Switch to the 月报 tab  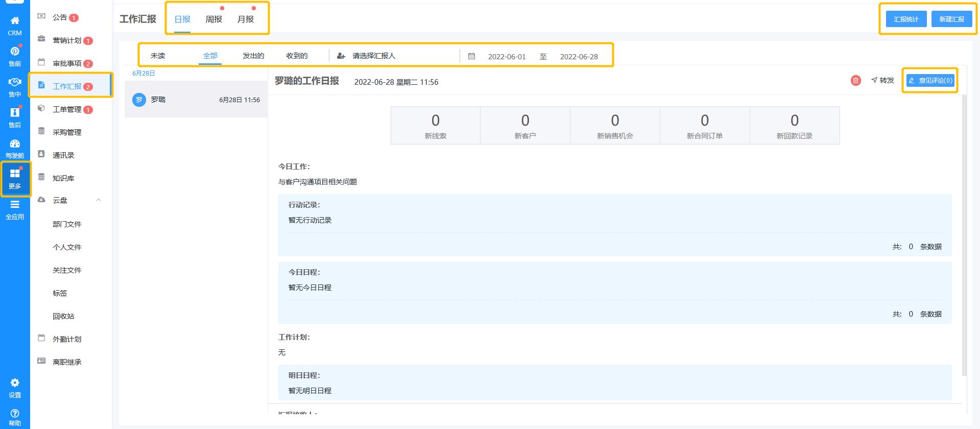tap(246, 19)
